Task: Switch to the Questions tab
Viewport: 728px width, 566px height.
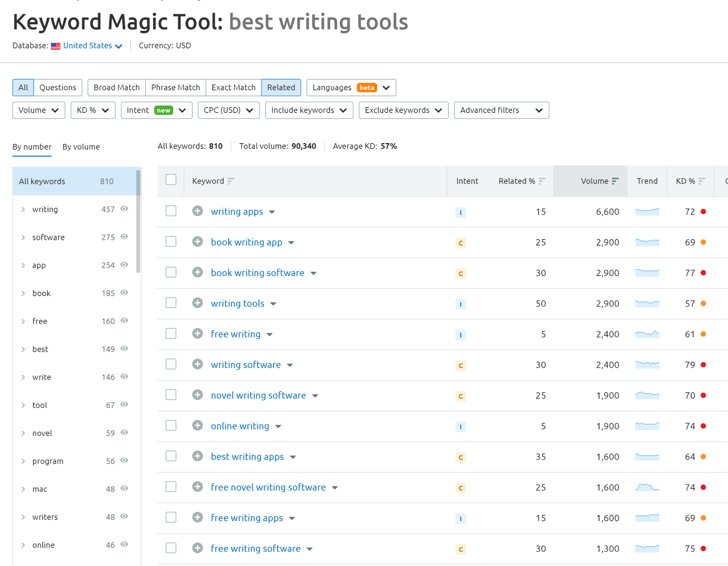Action: coord(58,88)
